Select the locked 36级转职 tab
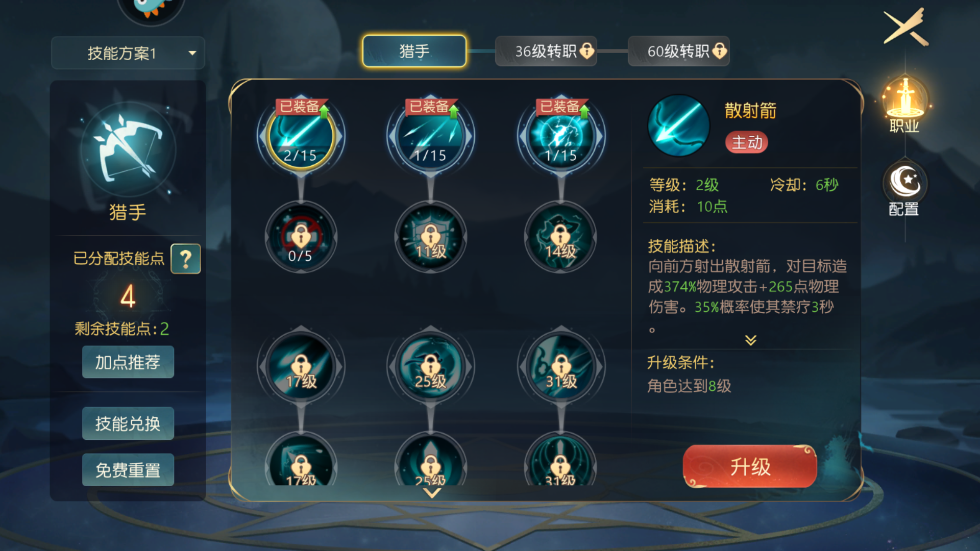This screenshot has height=551, width=980. (x=546, y=51)
